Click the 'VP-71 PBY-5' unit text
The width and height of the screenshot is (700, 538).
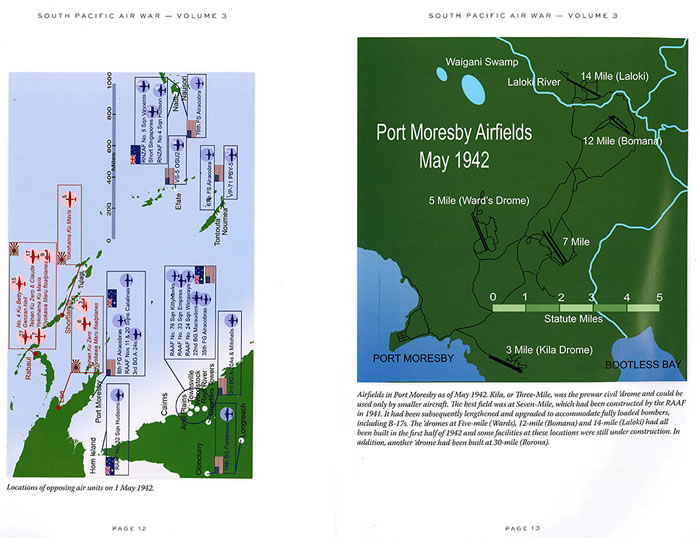coord(231,179)
